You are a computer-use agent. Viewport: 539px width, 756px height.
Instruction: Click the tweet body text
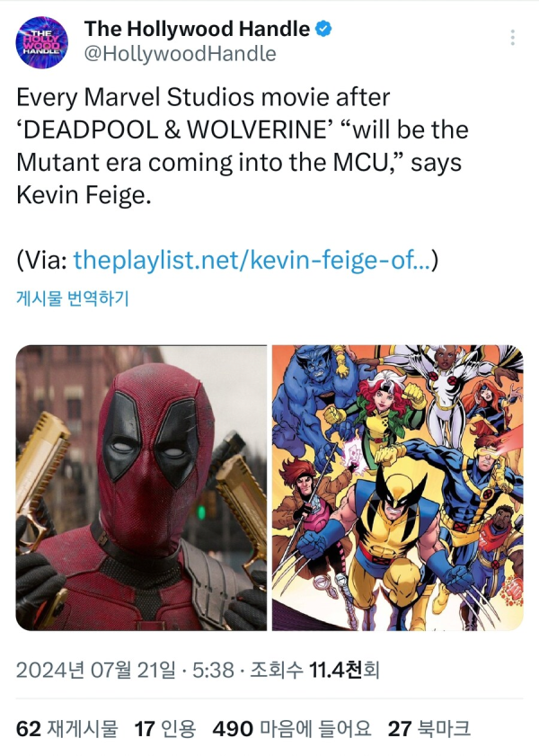[x=243, y=147]
